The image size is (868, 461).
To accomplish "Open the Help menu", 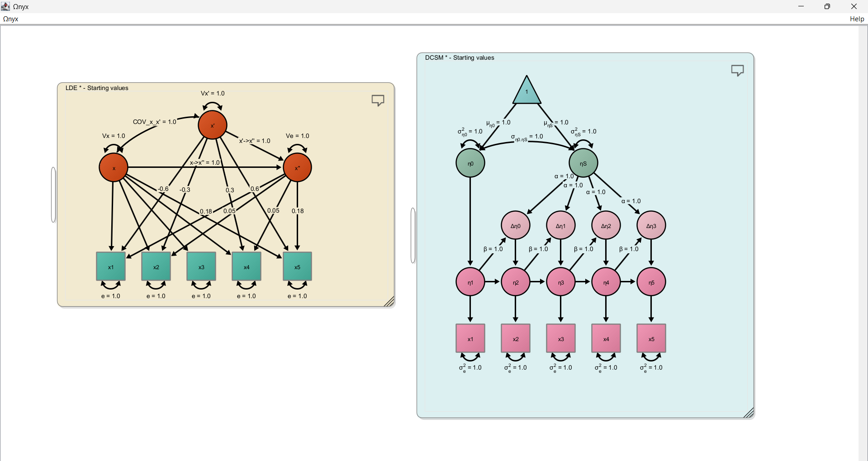I will 857,19.
